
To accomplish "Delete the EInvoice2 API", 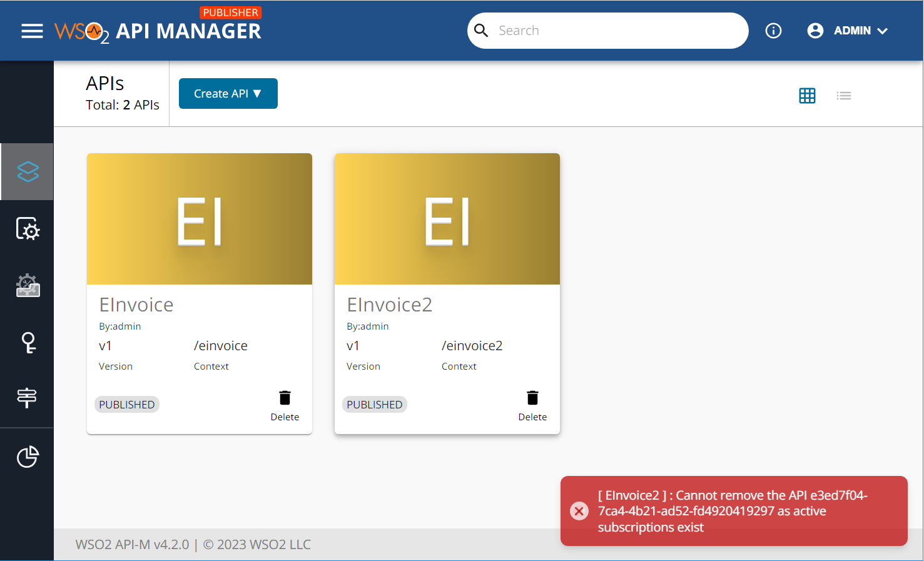I will click(532, 405).
